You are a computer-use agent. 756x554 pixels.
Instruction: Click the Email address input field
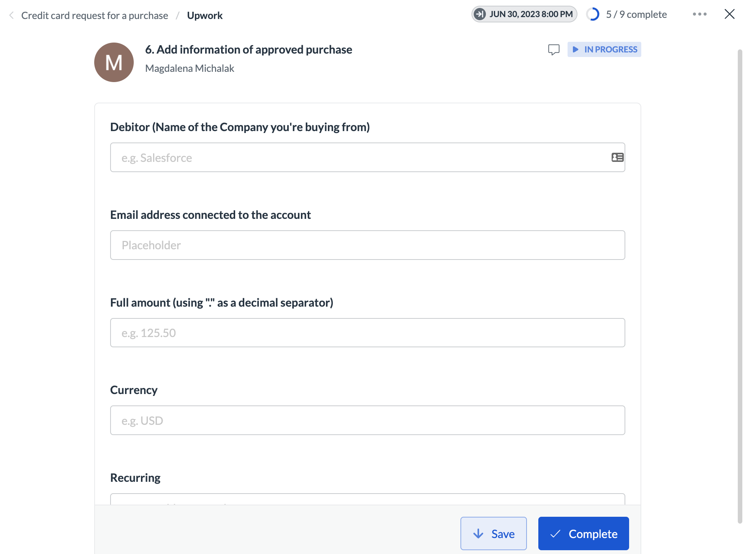[367, 245]
